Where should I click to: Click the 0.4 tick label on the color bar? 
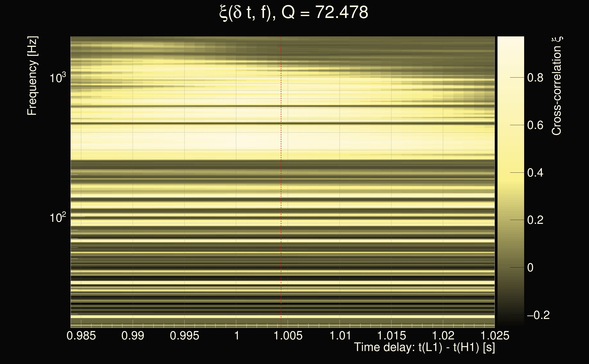[535, 173]
